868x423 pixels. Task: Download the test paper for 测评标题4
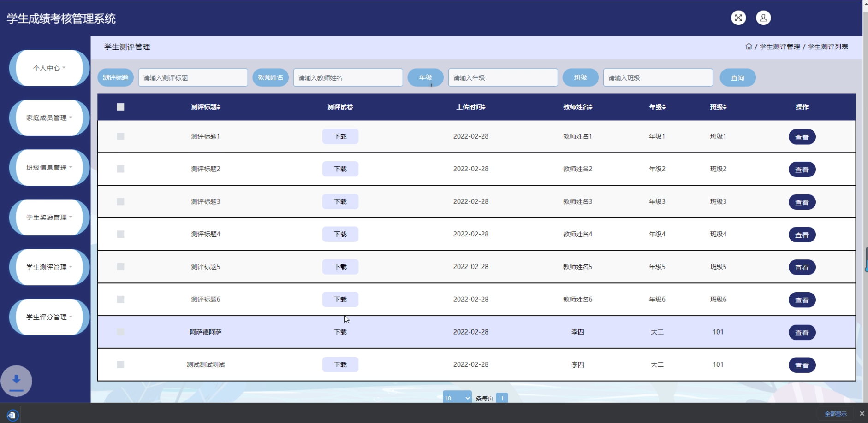[340, 234]
